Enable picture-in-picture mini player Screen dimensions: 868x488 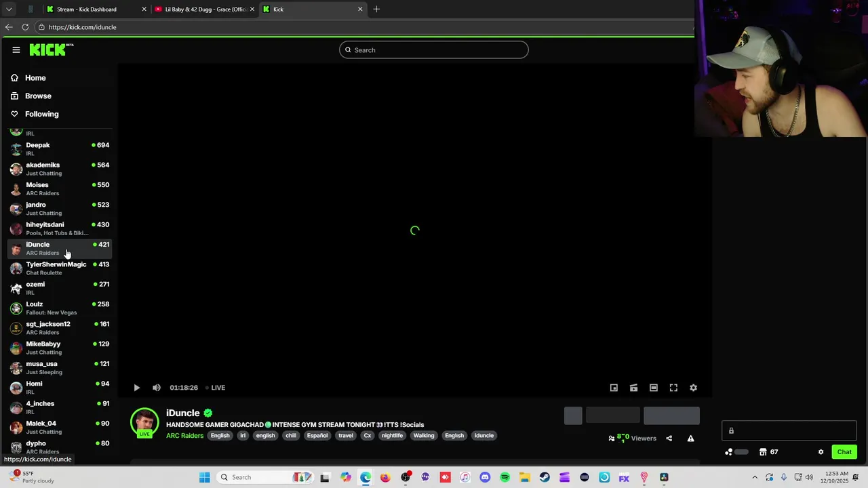(614, 388)
